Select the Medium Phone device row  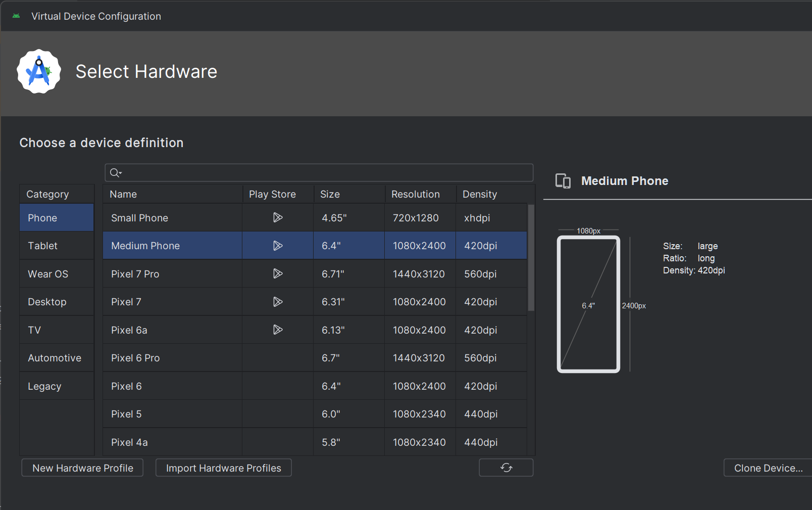pos(315,246)
